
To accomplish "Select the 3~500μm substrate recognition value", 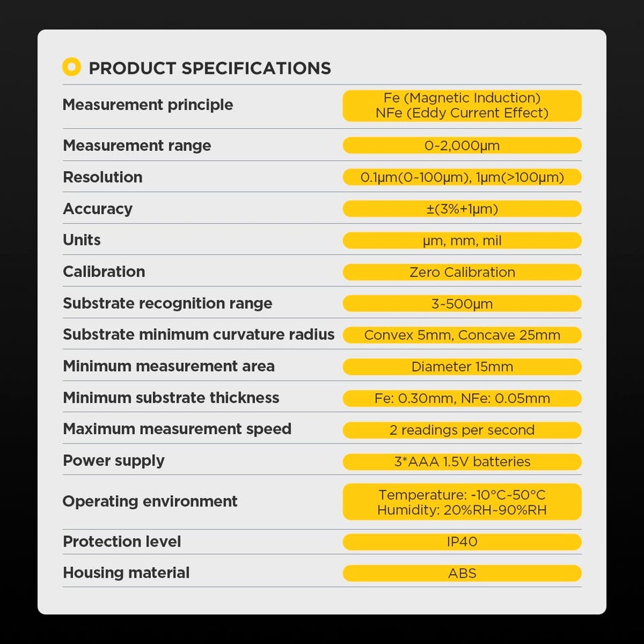I will 462,303.
